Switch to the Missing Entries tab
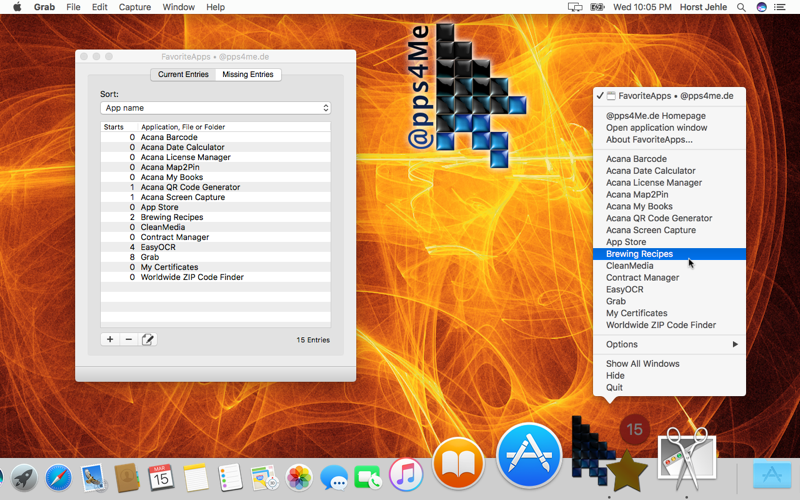 pyautogui.click(x=248, y=74)
